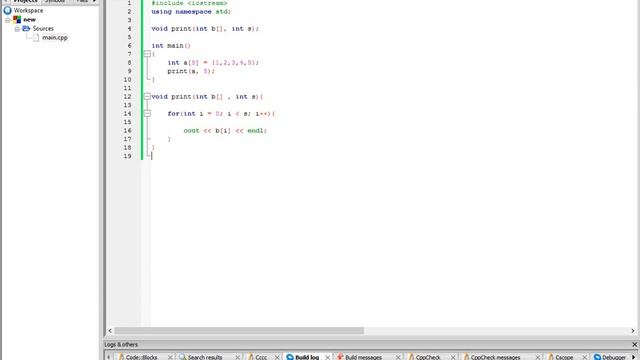Open the CppCheck messages log tab
Screen dimensions: 640x360
pyautogui.click(x=495, y=357)
